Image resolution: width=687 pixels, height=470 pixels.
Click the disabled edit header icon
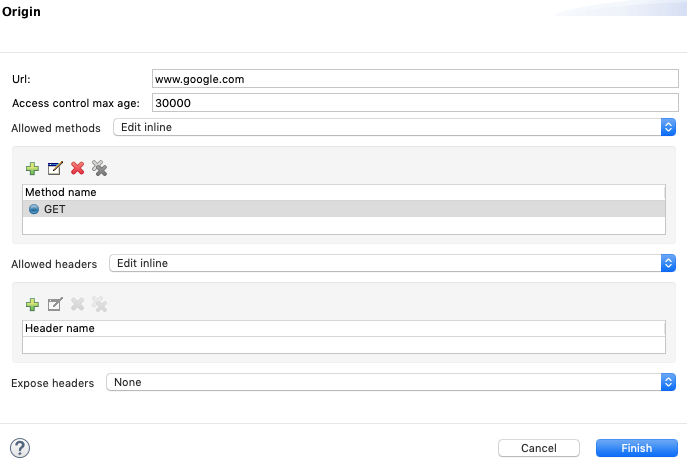click(55, 304)
